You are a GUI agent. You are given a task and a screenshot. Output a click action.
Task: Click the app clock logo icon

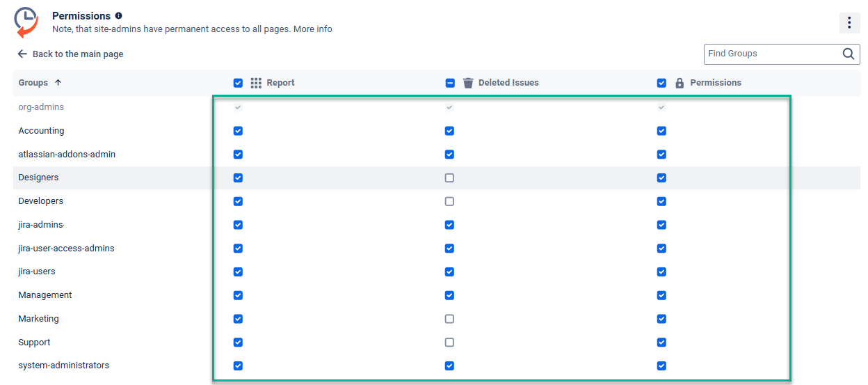[x=26, y=22]
